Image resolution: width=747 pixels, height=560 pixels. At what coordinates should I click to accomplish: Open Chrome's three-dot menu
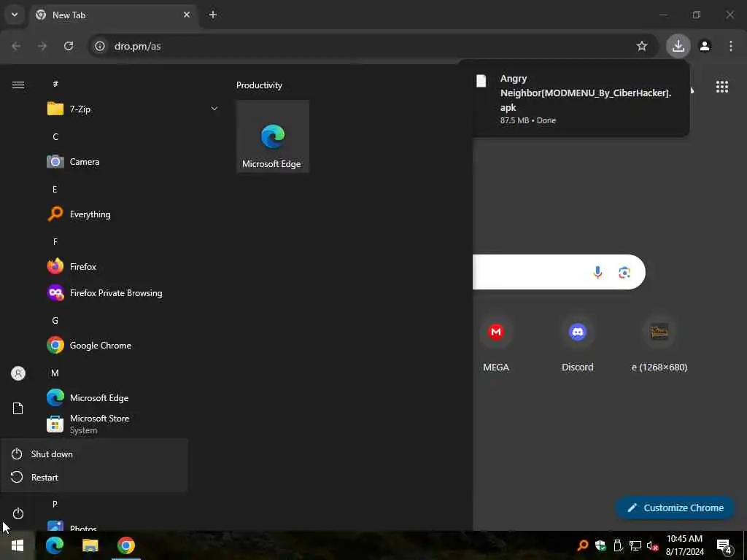(x=731, y=46)
